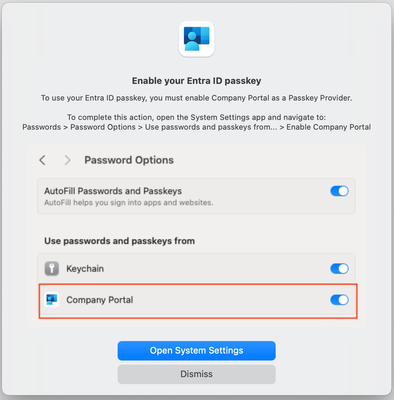Click the Password Options title
The width and height of the screenshot is (394, 400).
(129, 160)
